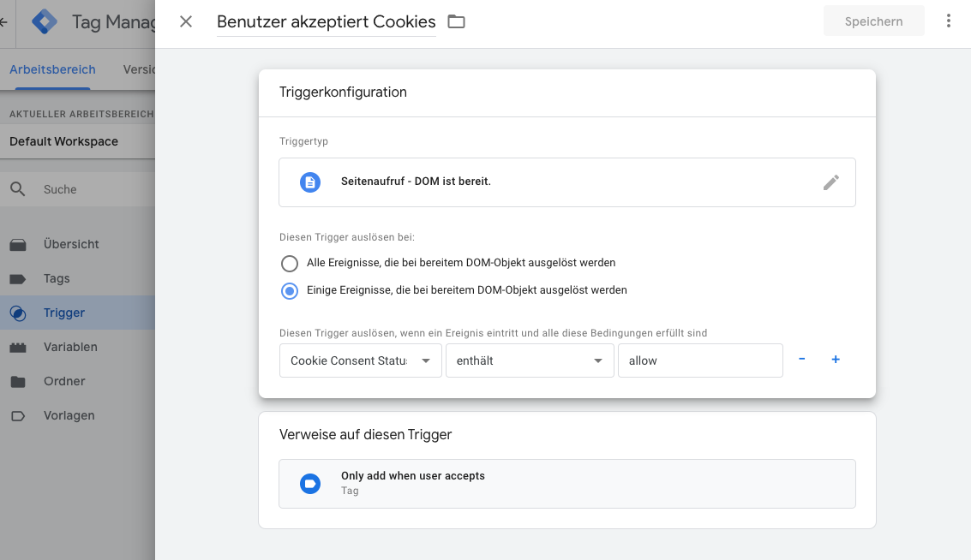
Task: Select 'Einige Ereignisse' radio button
Action: coord(290,290)
